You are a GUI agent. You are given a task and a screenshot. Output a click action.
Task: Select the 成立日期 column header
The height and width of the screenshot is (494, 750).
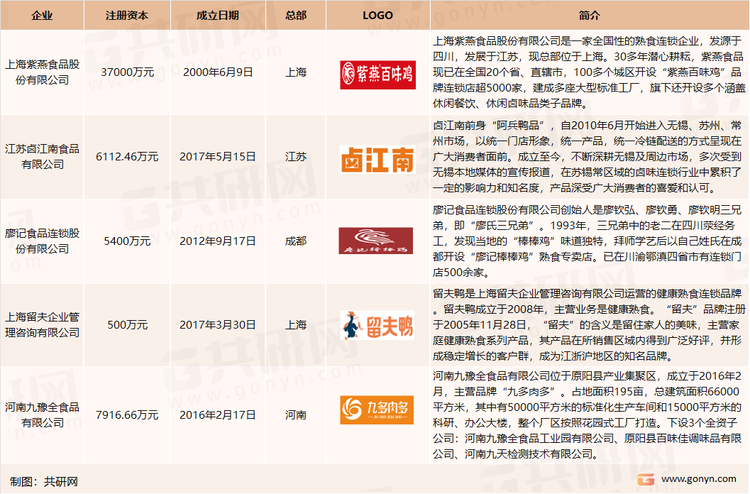(218, 15)
